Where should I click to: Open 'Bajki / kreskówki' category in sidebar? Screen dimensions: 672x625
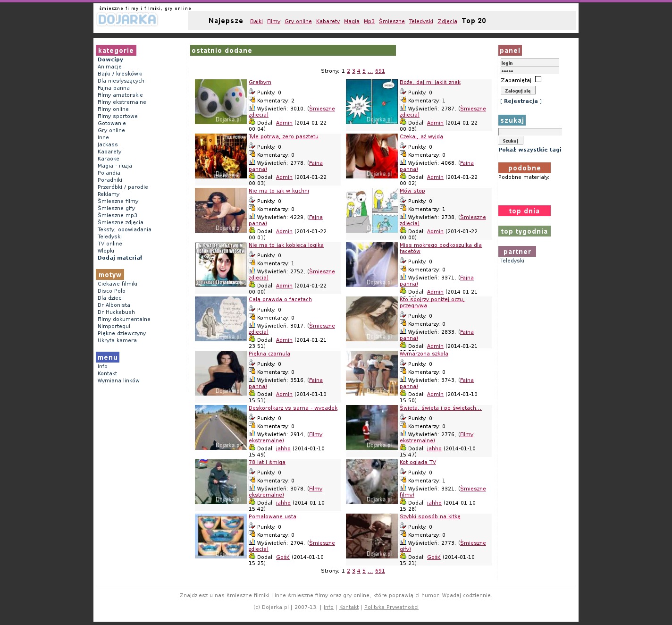(120, 74)
